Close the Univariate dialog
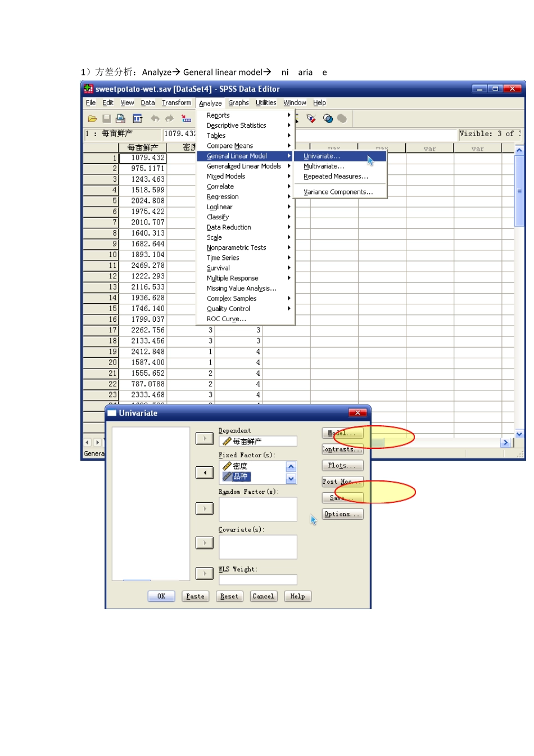Screen dimensions: 534x756 point(357,413)
